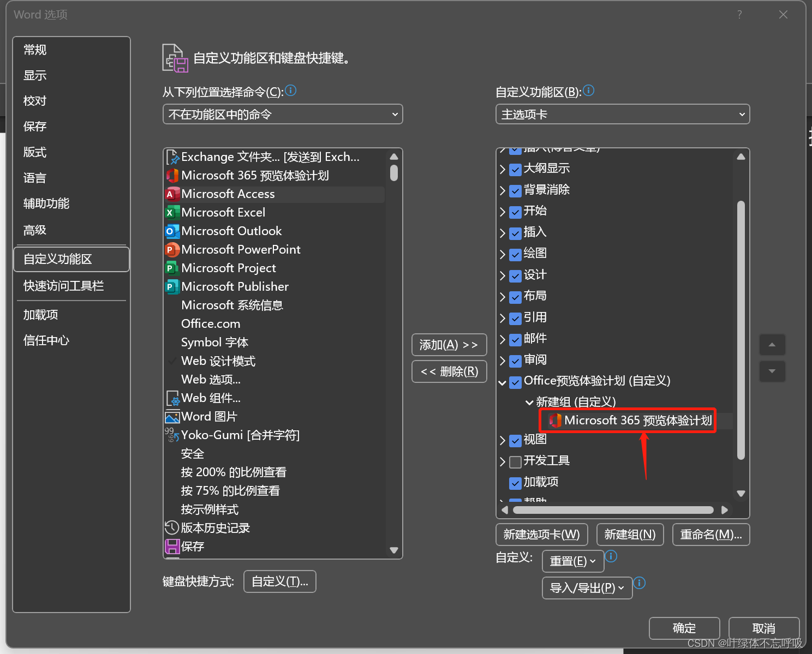
Task: Select the Microsoft Outlook icon
Action: (x=172, y=231)
